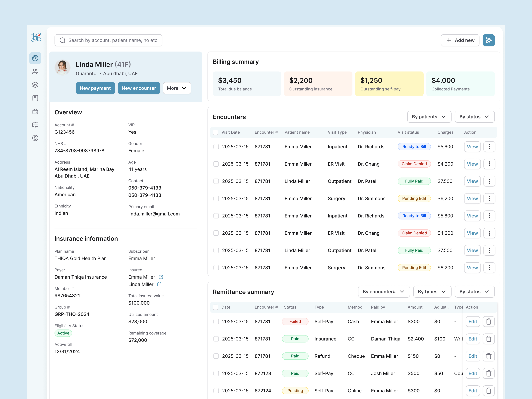Expand the More dropdown under patient name

177,88
